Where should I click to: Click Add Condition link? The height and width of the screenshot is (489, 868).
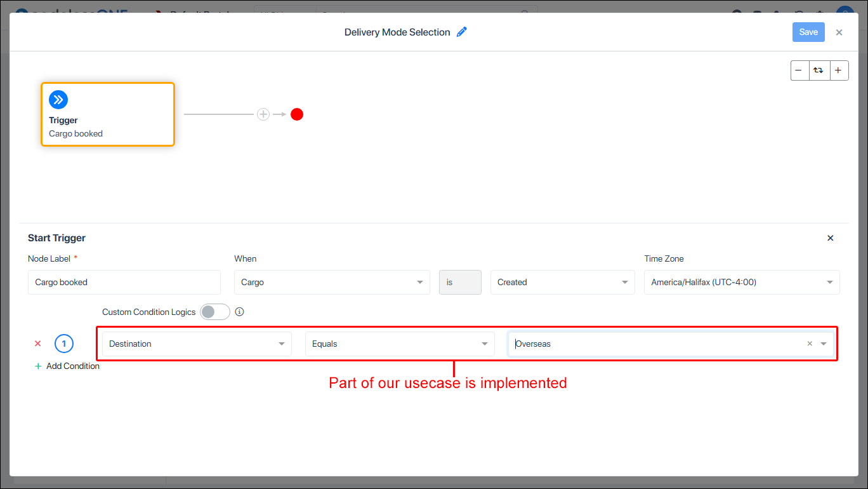pyautogui.click(x=67, y=366)
